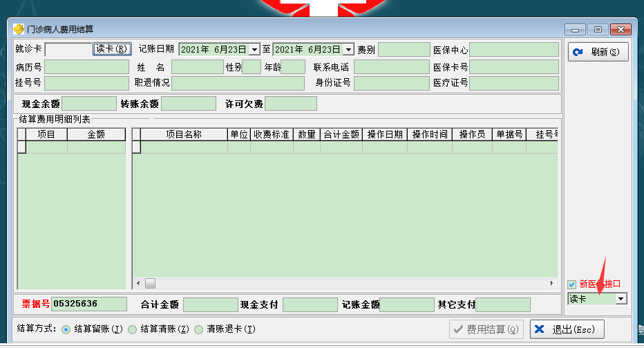Click the window title icon of 门诊病人费用结算

tap(18, 29)
